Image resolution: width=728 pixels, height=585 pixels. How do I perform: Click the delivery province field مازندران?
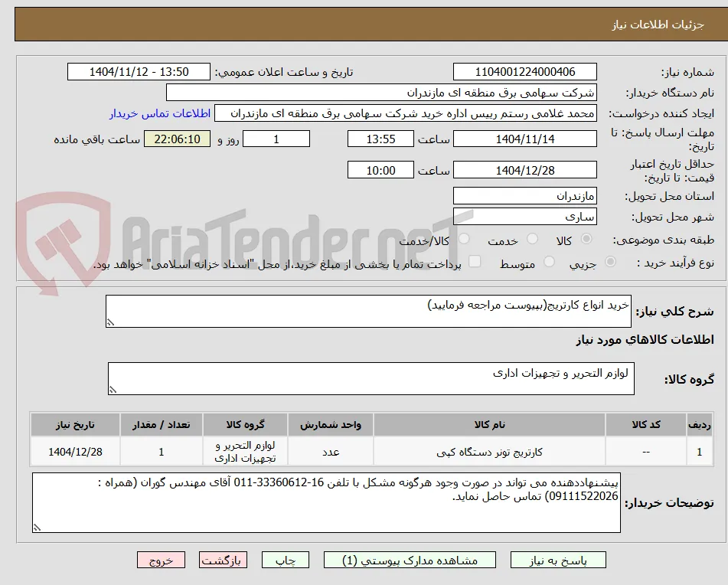click(x=524, y=196)
